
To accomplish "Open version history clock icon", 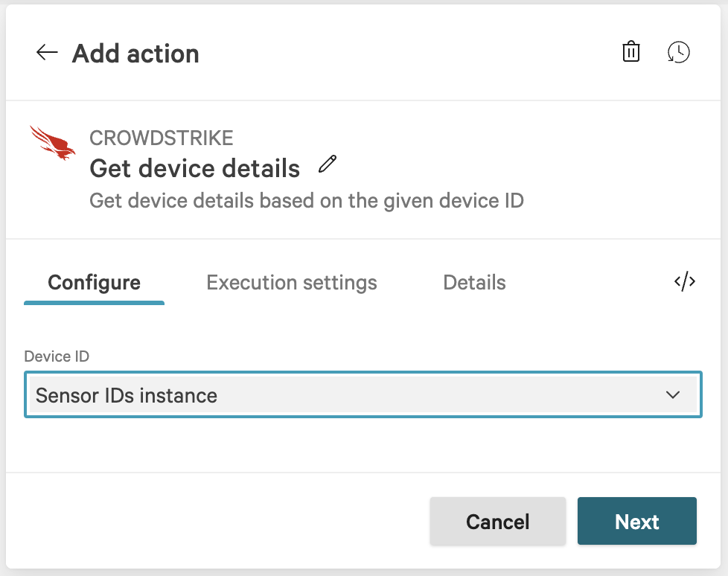I will pyautogui.click(x=678, y=52).
